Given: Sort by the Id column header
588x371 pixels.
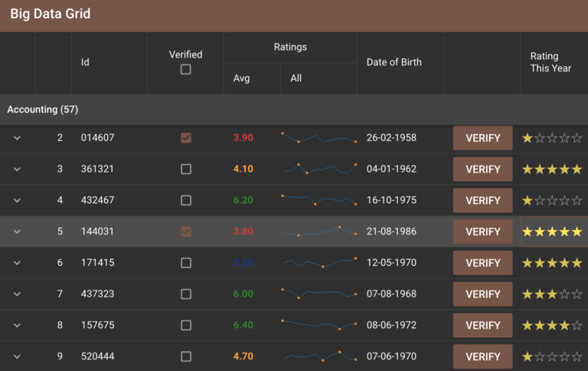Looking at the screenshot, I should pyautogui.click(x=86, y=62).
